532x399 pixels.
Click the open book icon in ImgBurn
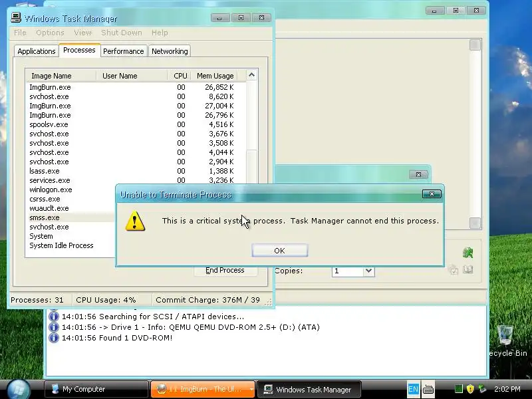pyautogui.click(x=468, y=269)
